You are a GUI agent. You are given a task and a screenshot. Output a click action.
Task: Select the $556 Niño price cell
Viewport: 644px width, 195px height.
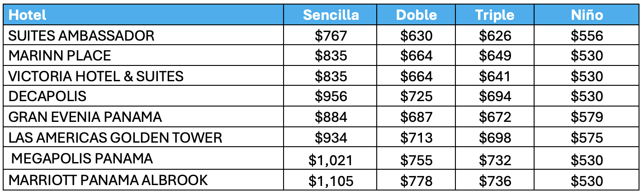(587, 35)
